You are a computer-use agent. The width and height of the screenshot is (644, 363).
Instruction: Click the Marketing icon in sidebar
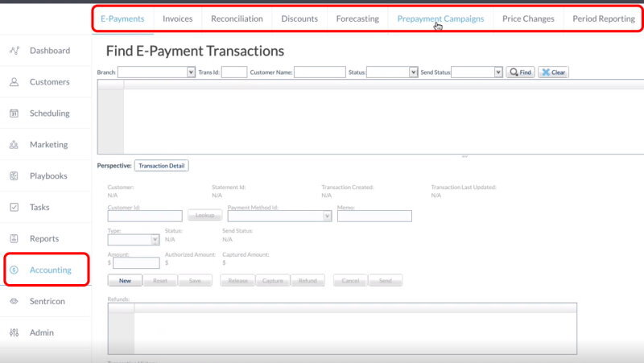point(14,145)
